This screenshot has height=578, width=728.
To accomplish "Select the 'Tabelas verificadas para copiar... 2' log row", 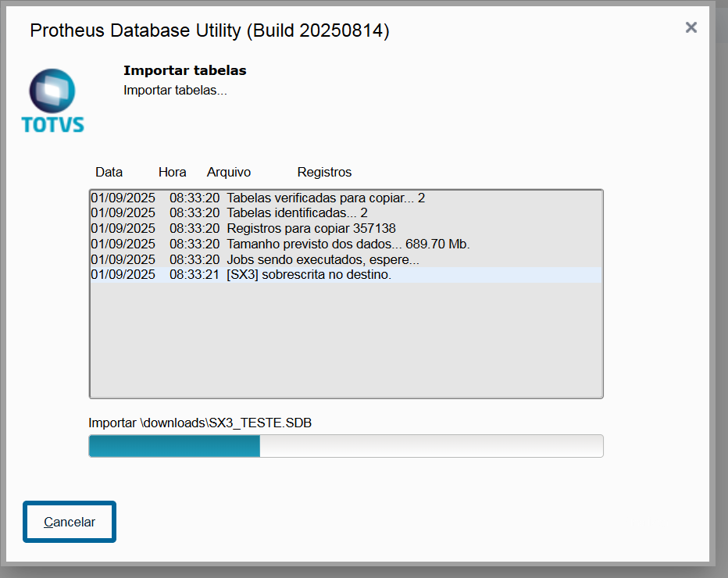I will pyautogui.click(x=346, y=198).
